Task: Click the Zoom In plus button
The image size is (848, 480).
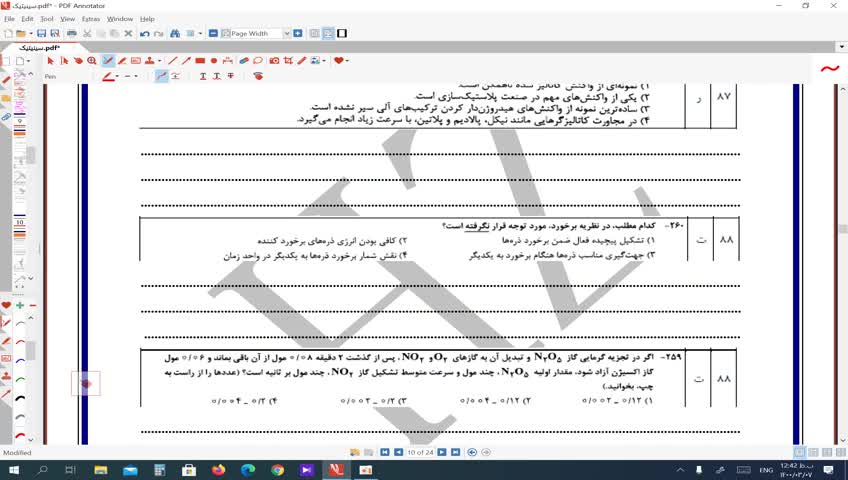Action: click(x=297, y=34)
